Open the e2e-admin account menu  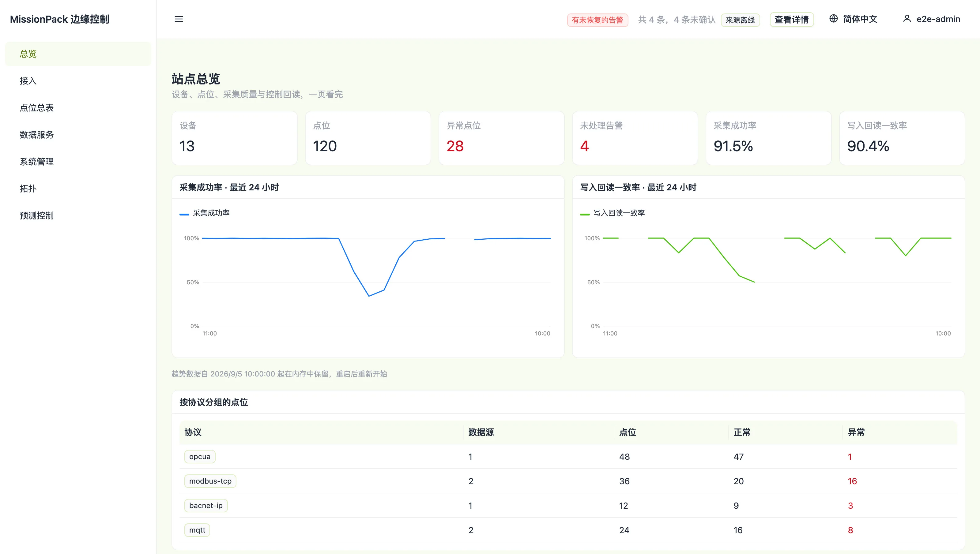(931, 19)
